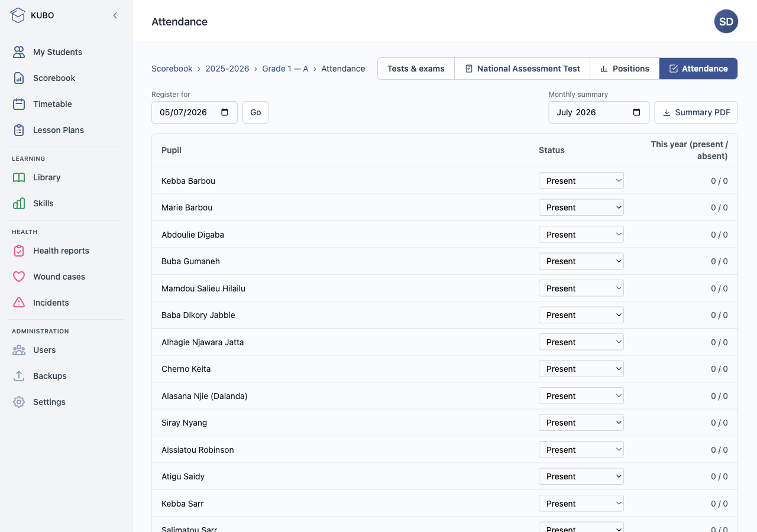Click the Backups upload icon
Image resolution: width=757 pixels, height=532 pixels.
(19, 376)
